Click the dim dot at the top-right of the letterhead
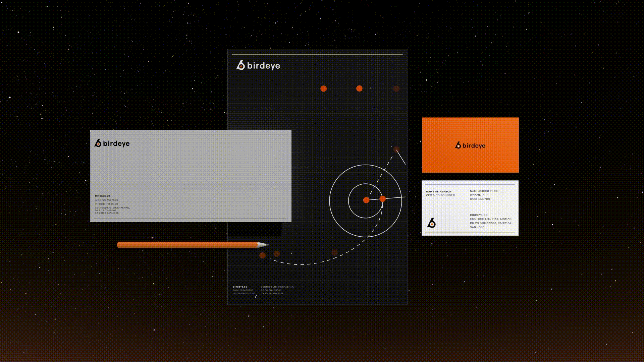644x362 pixels. coord(396,88)
